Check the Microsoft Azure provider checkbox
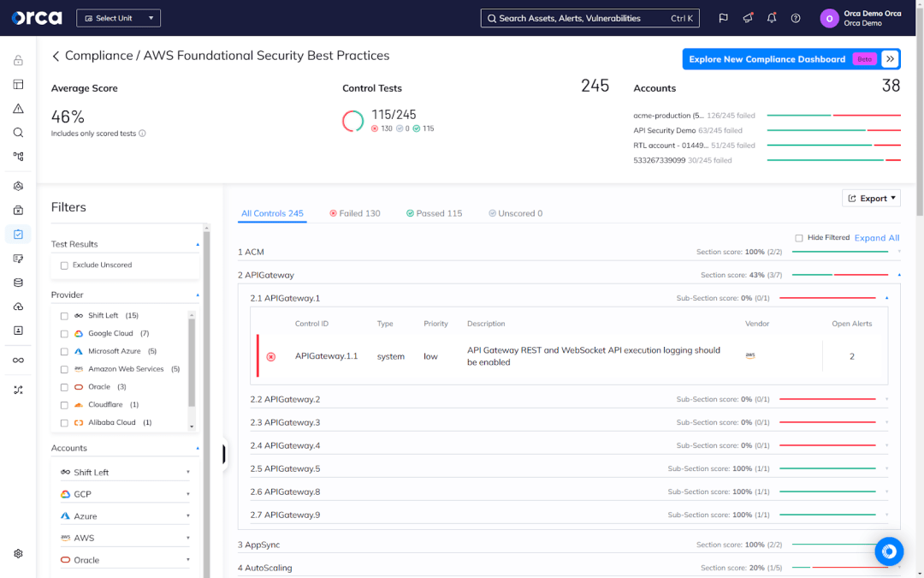 click(x=64, y=352)
